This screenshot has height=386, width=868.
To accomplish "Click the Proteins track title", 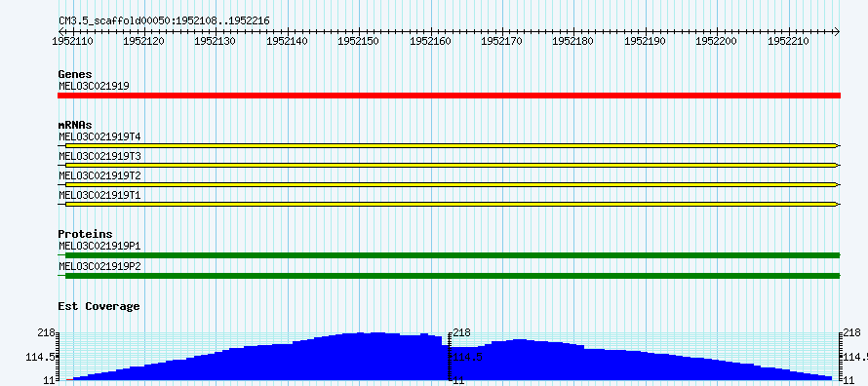I will [x=85, y=234].
